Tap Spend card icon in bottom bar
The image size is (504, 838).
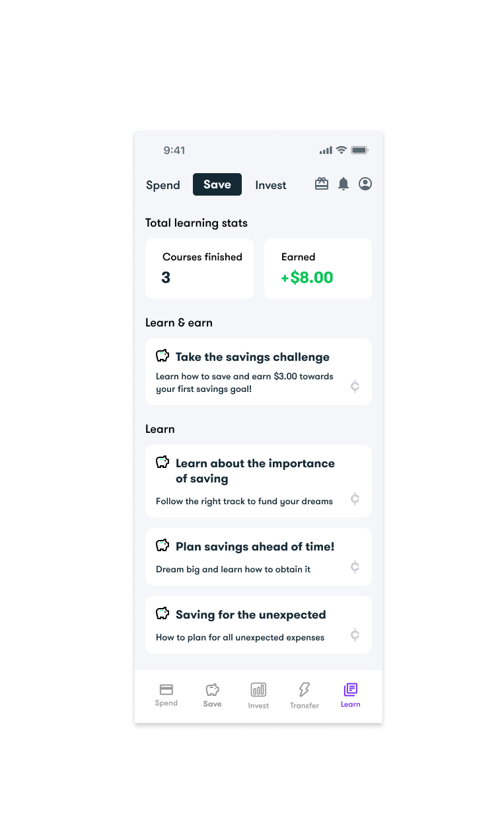166,689
